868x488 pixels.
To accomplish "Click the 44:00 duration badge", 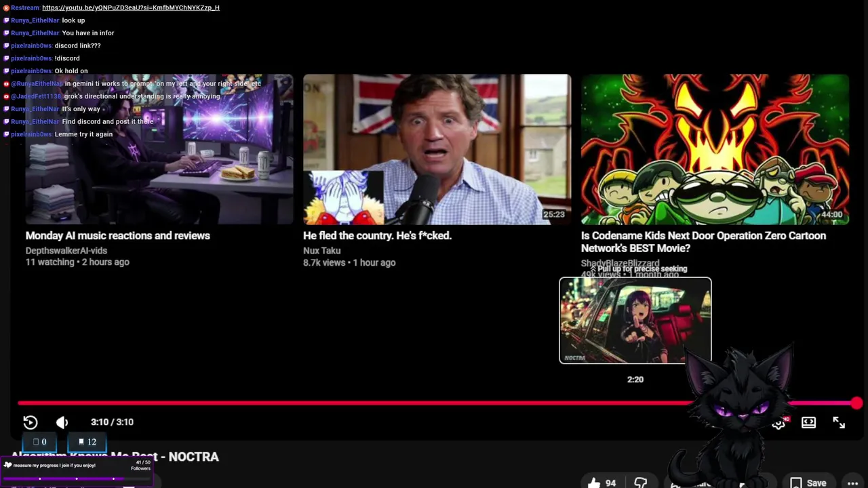I will click(831, 215).
